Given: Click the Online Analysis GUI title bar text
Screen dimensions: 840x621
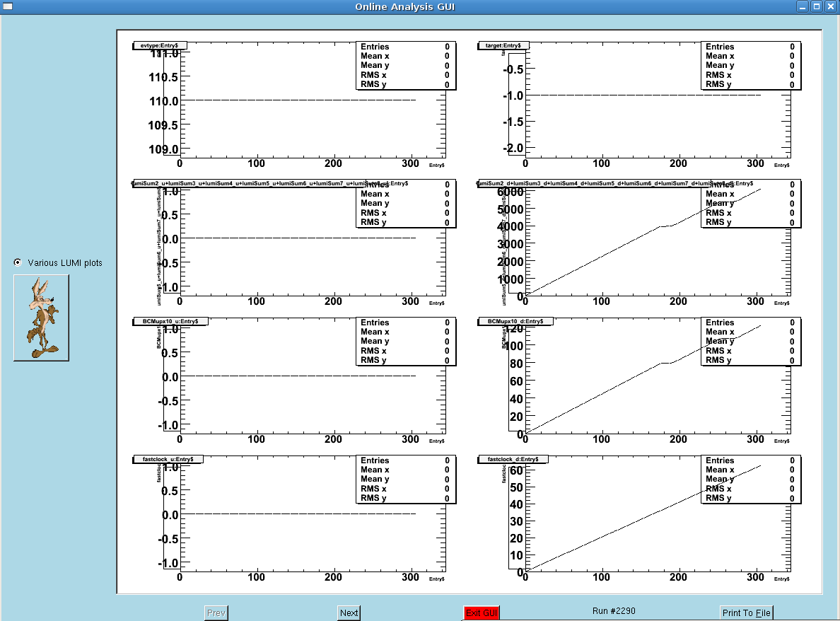Looking at the screenshot, I should pos(405,6).
